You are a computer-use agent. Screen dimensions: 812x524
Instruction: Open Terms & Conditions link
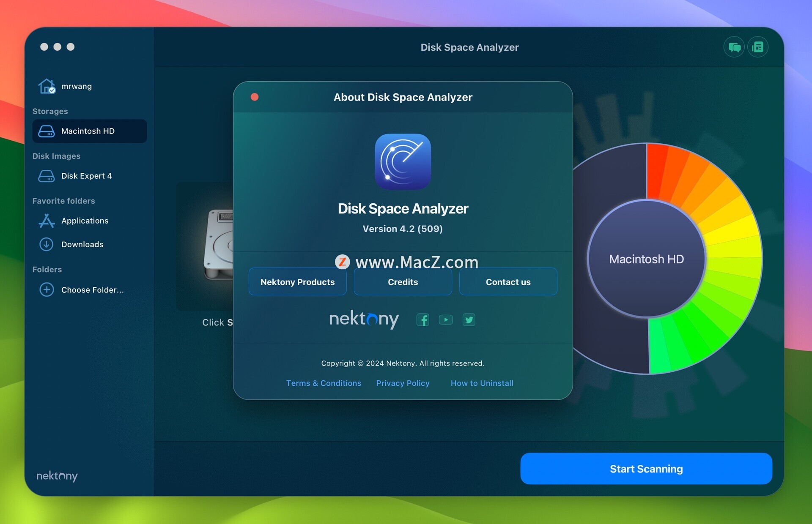tap(324, 383)
